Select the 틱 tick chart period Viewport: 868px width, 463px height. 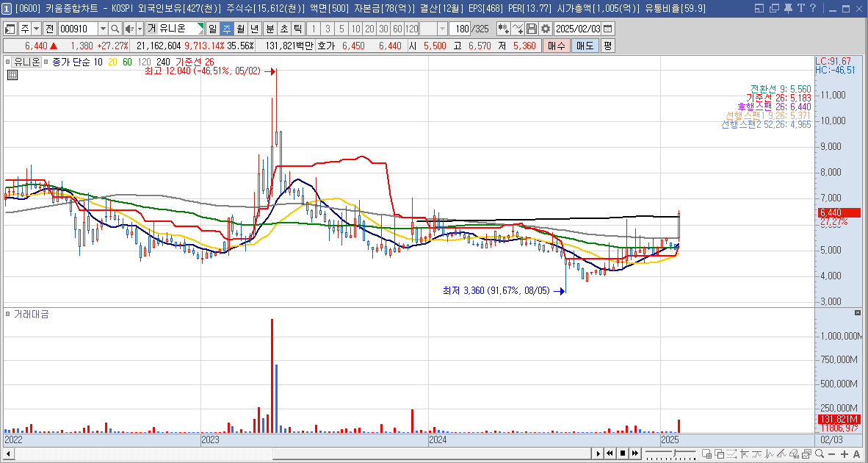pos(297,29)
